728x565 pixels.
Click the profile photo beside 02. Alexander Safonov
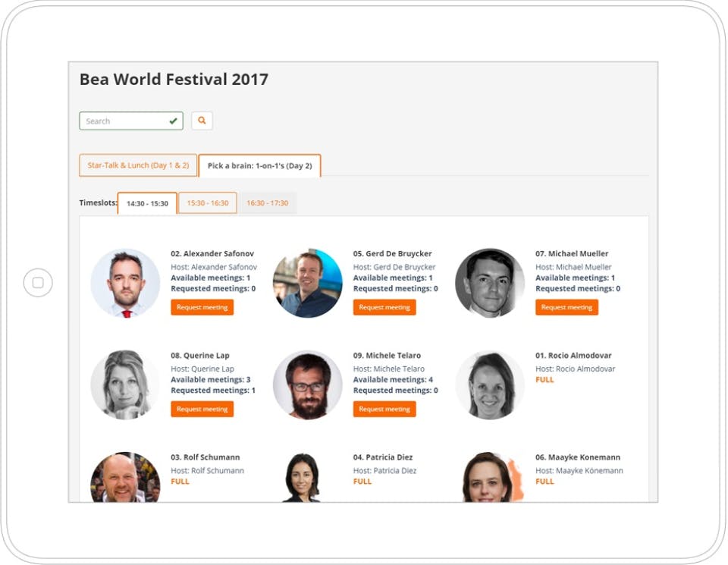125,283
